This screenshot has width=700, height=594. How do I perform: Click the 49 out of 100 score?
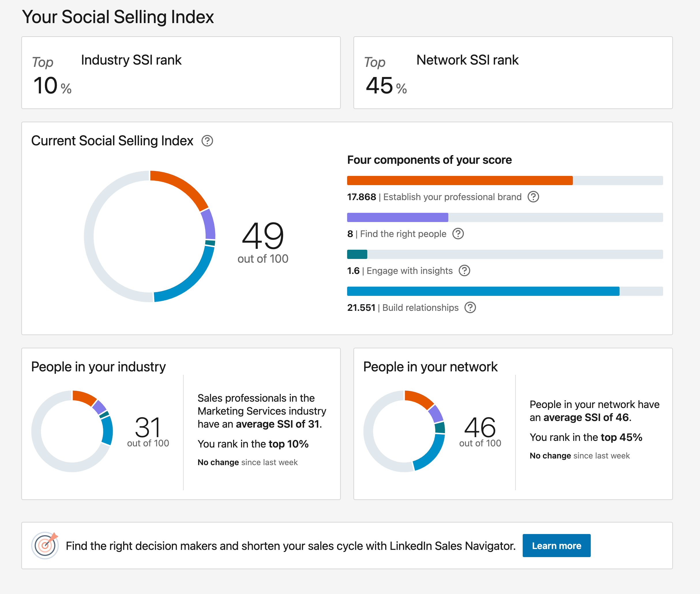263,241
